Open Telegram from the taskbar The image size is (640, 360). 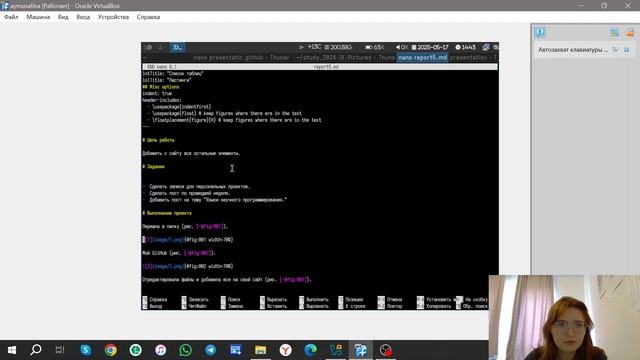click(211, 350)
